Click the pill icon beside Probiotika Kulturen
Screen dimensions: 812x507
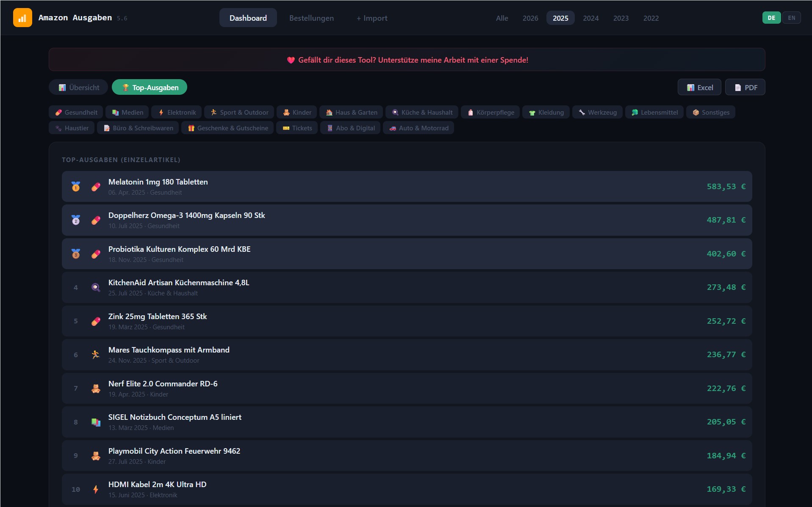pyautogui.click(x=96, y=254)
